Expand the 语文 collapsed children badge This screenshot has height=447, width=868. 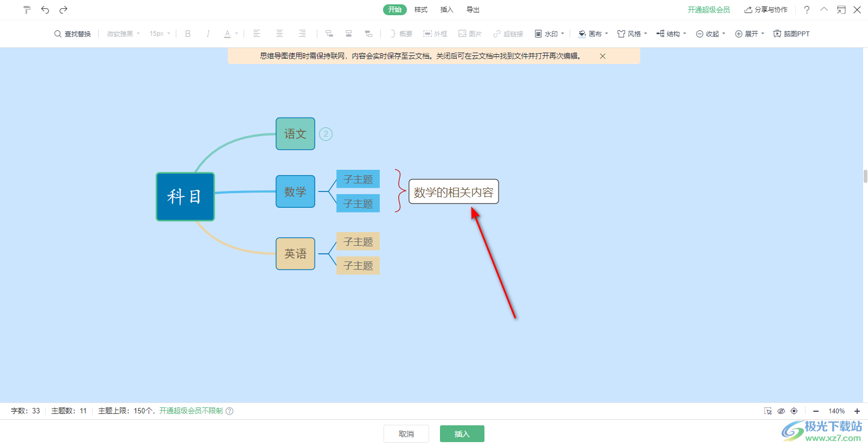coord(325,134)
